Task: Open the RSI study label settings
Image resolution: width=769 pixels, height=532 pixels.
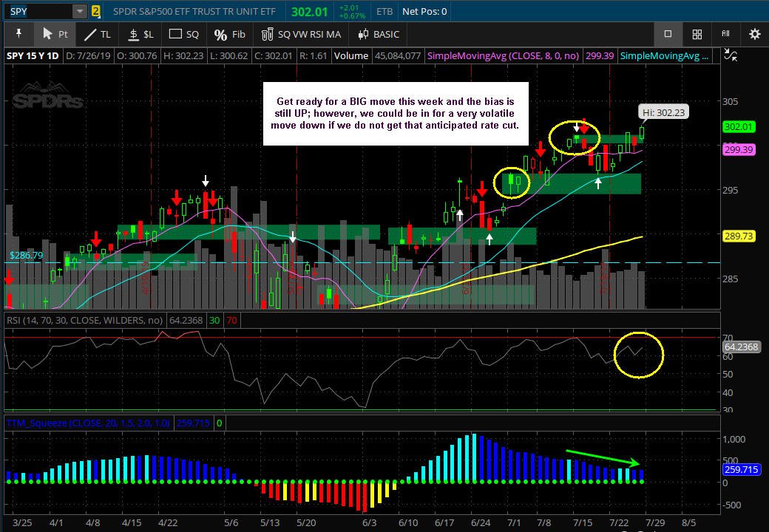Action: 84,321
